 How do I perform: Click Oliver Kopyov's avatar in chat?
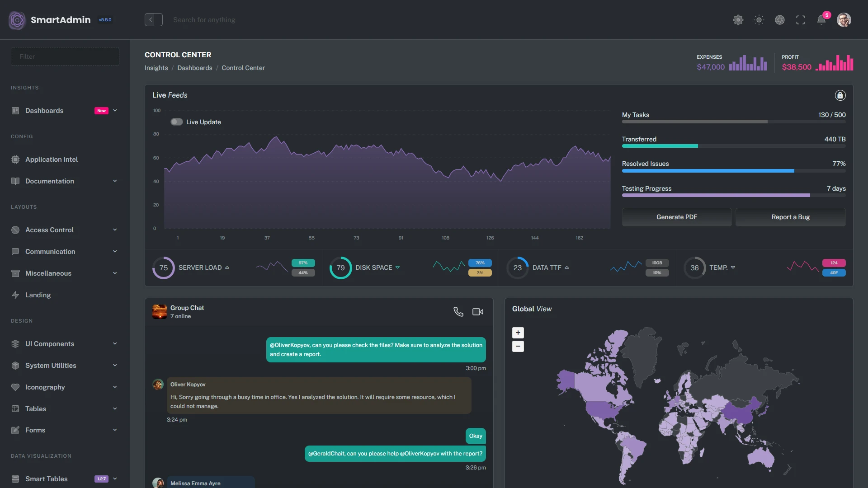coord(158,385)
